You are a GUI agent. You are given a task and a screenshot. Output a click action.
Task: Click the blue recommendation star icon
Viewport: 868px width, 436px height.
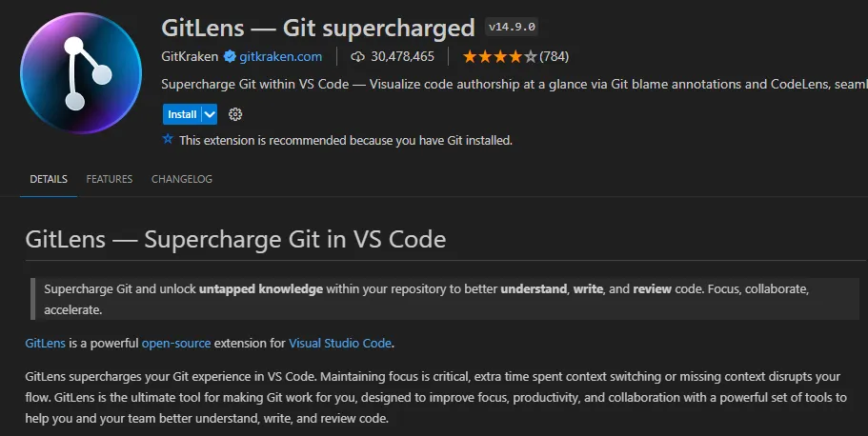point(169,139)
